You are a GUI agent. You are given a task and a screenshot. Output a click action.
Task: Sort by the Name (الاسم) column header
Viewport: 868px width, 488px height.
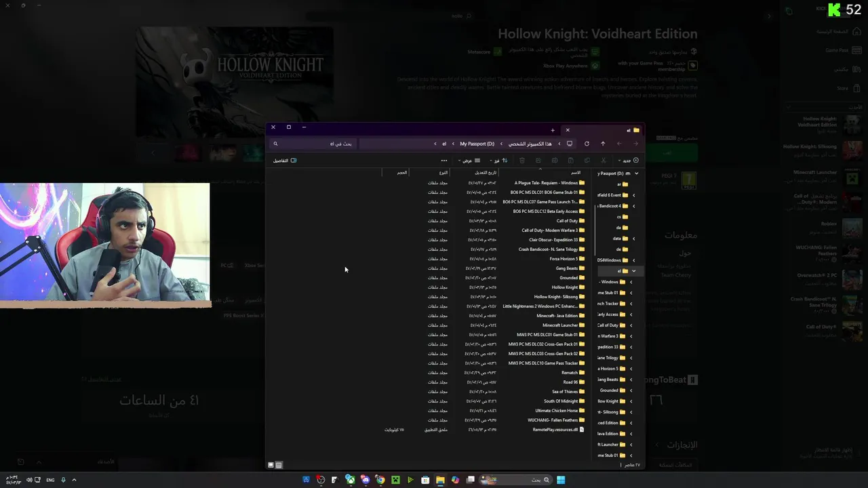pos(575,173)
